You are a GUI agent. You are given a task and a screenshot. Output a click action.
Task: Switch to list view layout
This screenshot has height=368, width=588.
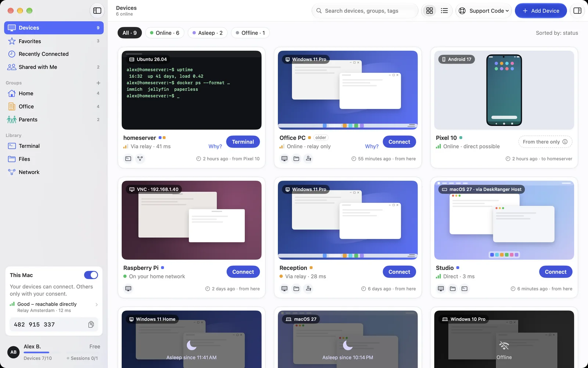coord(444,11)
